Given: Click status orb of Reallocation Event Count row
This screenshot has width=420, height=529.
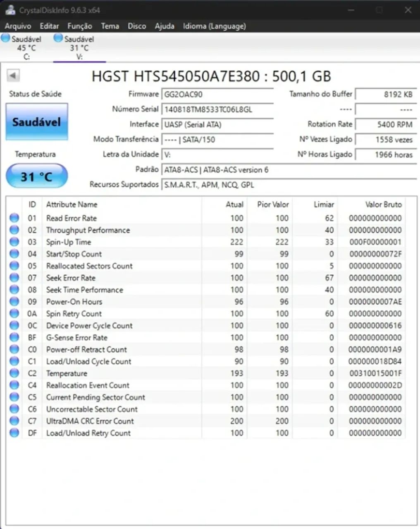Looking at the screenshot, I should tap(14, 385).
